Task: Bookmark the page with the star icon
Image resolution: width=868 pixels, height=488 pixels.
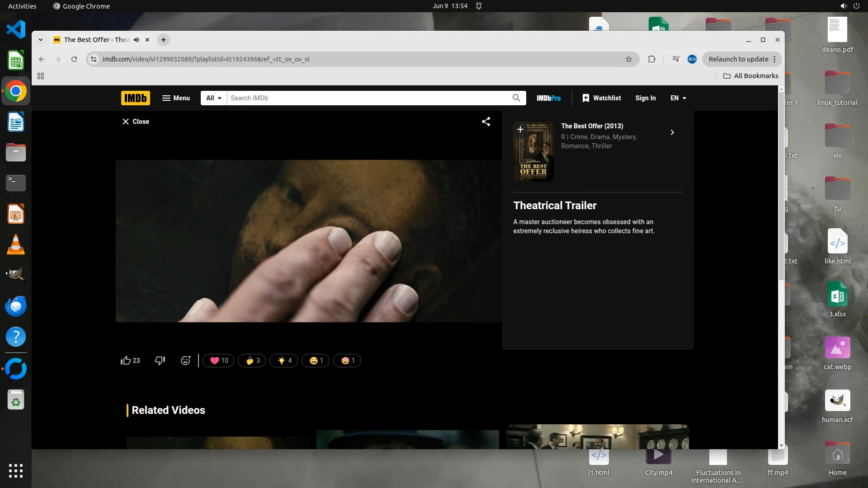Action: [x=628, y=59]
